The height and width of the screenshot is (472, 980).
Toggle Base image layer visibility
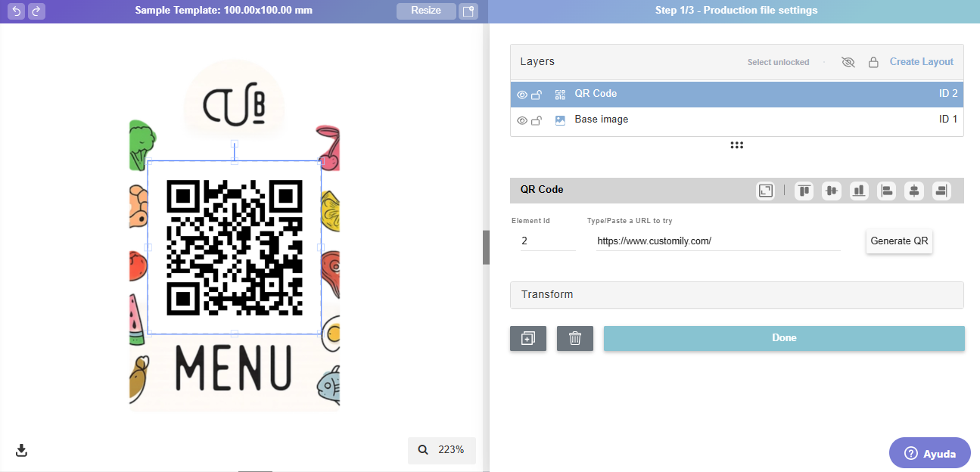click(522, 120)
